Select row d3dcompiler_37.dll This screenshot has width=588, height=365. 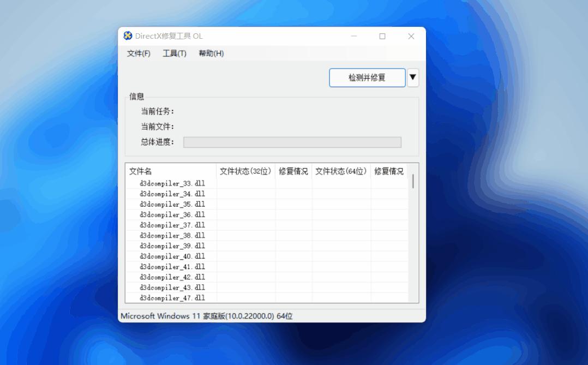[266, 225]
